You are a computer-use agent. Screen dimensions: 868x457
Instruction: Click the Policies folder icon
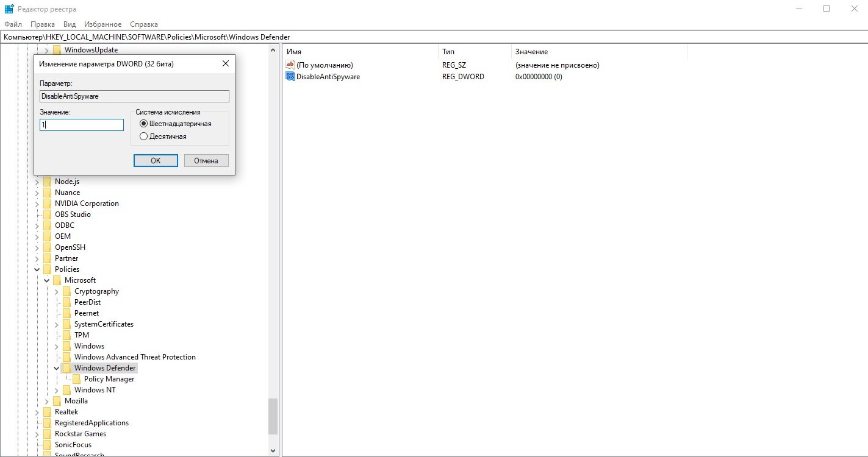coord(48,269)
